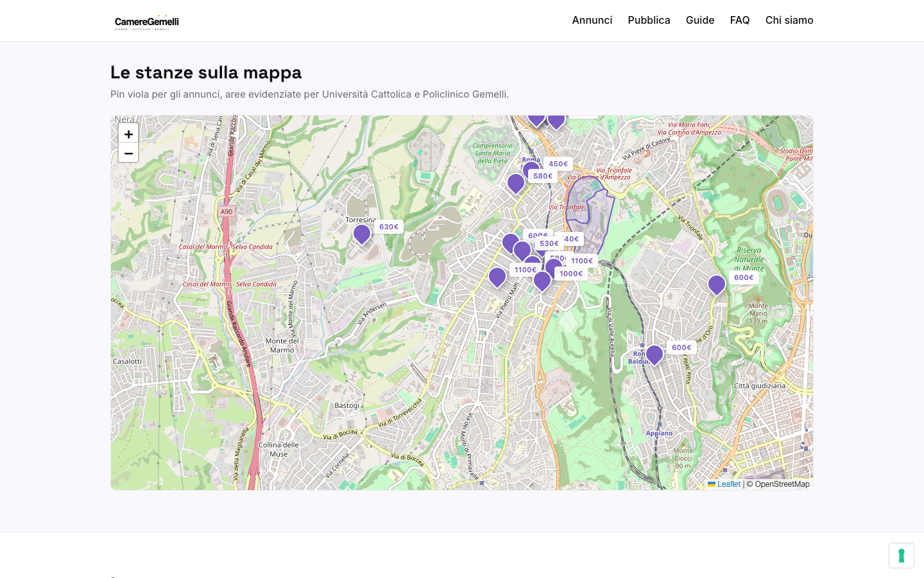Click the 450€ price label
Image resolution: width=924 pixels, height=578 pixels.
point(558,164)
